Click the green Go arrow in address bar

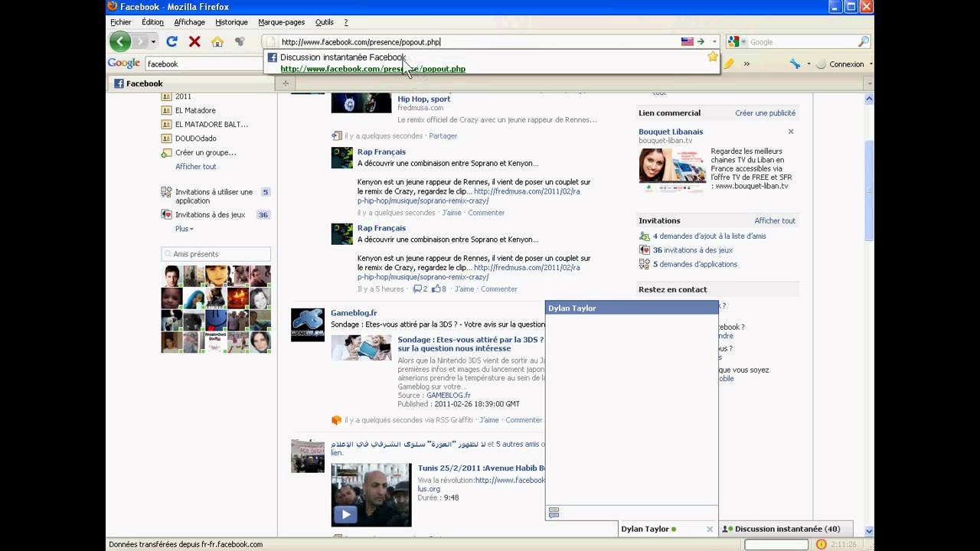click(x=701, y=42)
